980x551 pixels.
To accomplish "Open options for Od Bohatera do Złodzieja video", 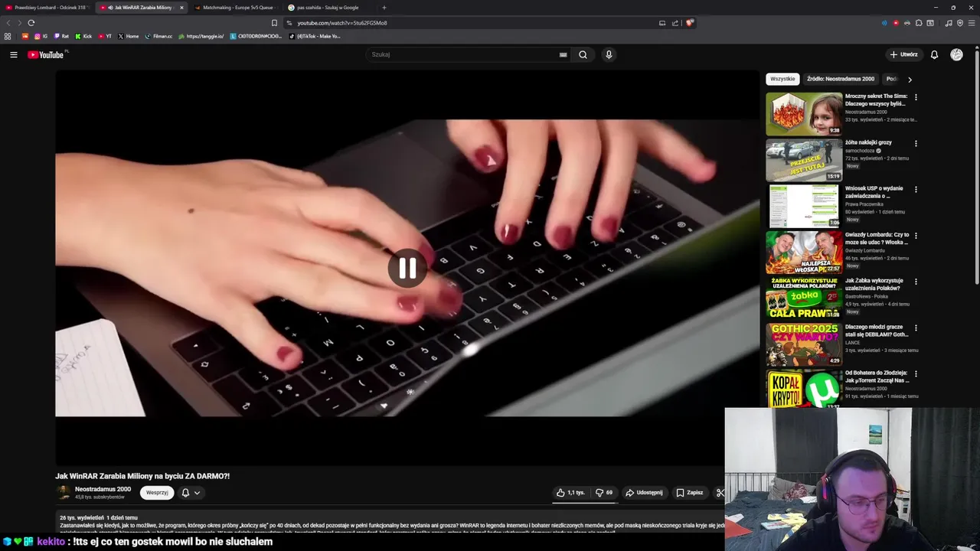I will click(916, 373).
